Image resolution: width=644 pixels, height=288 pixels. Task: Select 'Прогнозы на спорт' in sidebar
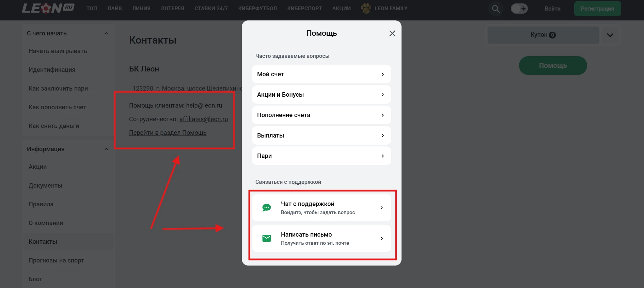(56, 260)
